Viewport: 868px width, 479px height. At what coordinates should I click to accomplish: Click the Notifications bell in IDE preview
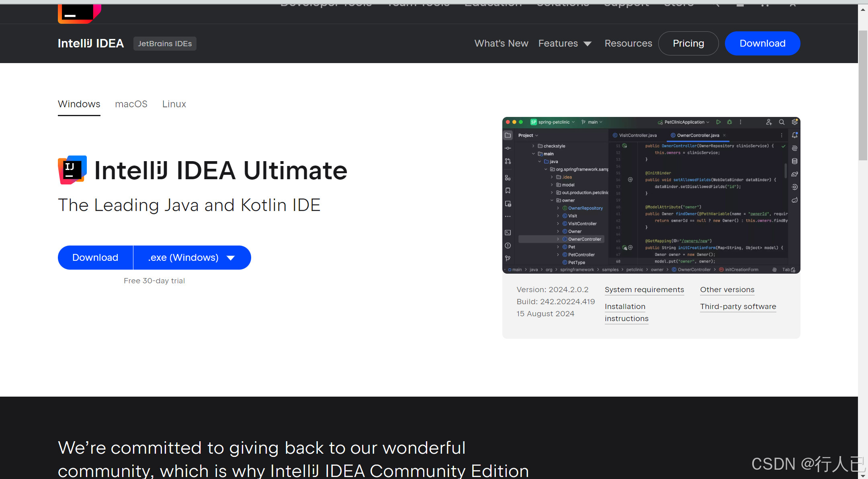(794, 135)
